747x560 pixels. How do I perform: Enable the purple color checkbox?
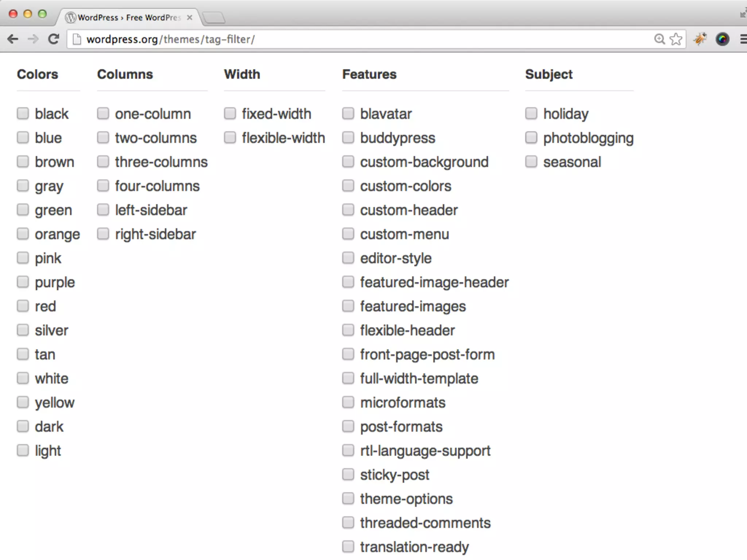tap(23, 282)
